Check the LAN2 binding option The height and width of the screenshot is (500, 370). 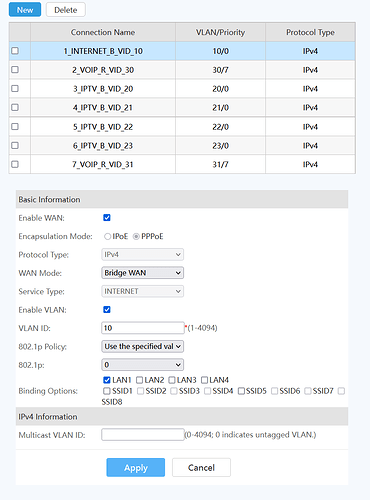[x=139, y=380]
